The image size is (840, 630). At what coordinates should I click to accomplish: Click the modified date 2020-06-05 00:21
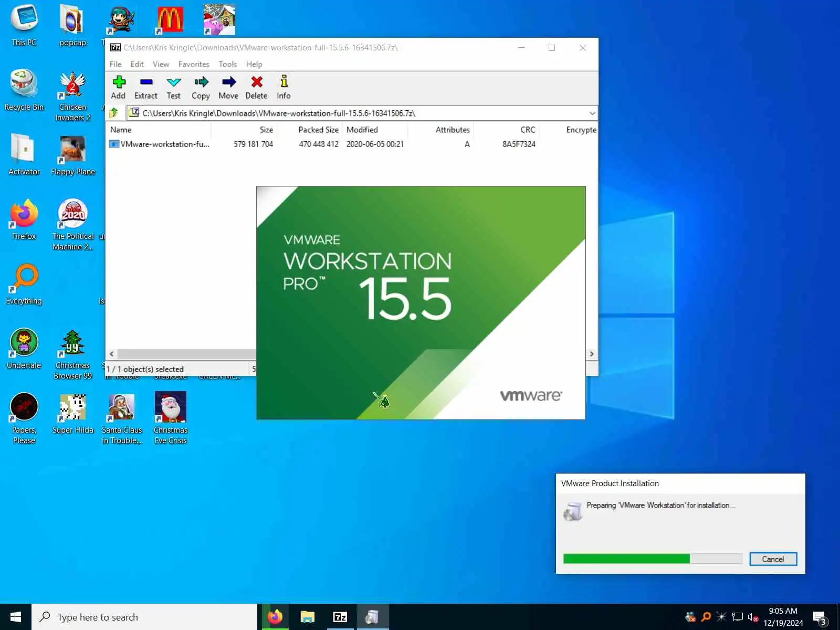point(375,144)
